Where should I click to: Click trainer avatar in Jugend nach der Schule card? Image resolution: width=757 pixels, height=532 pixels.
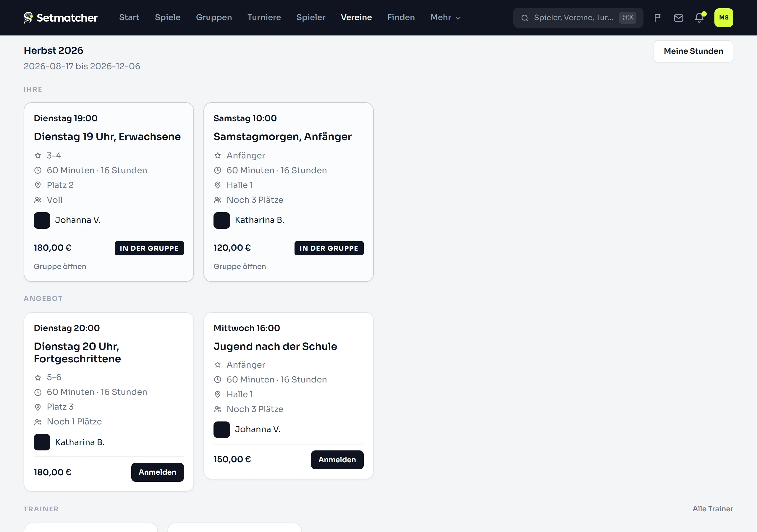tap(221, 429)
